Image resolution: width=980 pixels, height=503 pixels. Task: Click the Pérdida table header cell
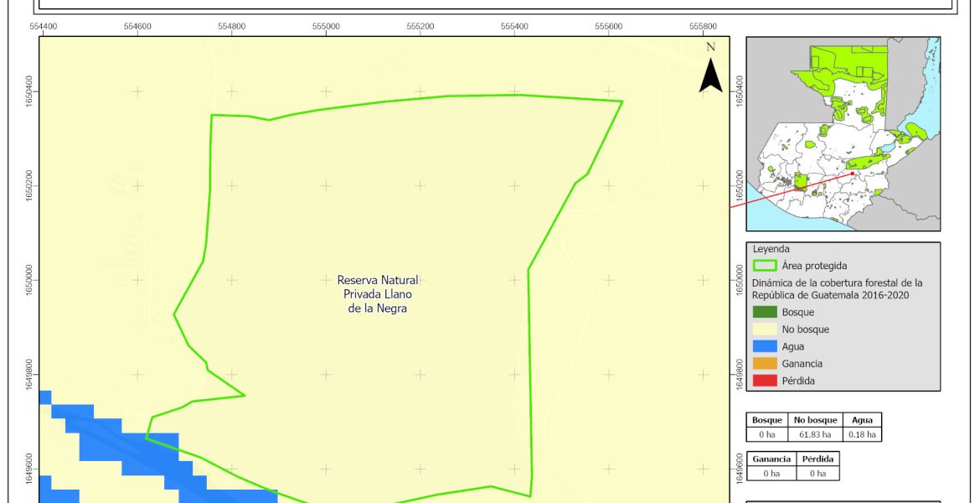(x=818, y=459)
